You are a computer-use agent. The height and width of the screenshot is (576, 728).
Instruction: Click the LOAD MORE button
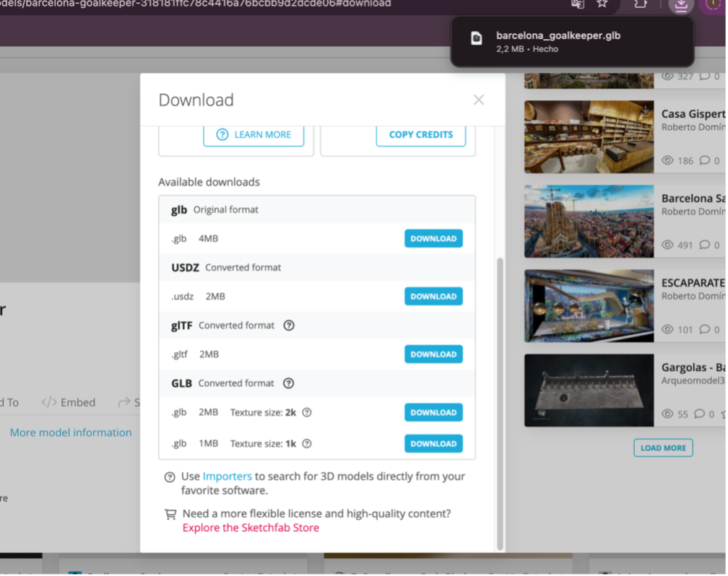[663, 447]
